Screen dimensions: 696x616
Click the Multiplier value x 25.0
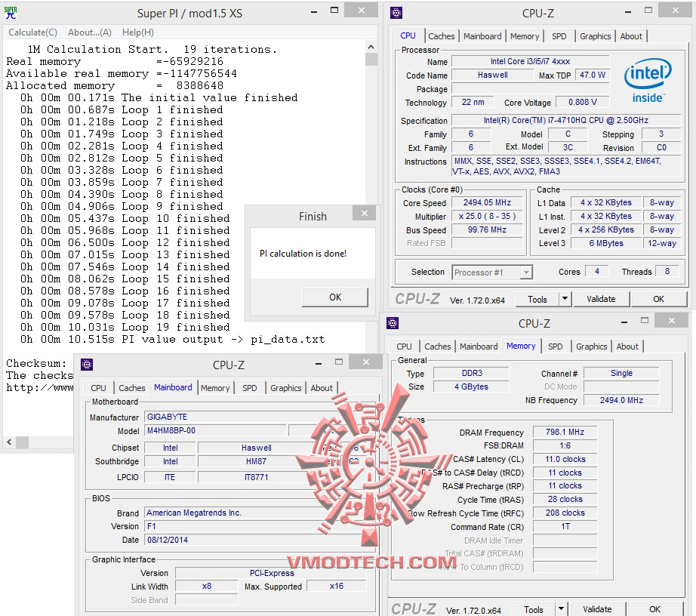[487, 216]
